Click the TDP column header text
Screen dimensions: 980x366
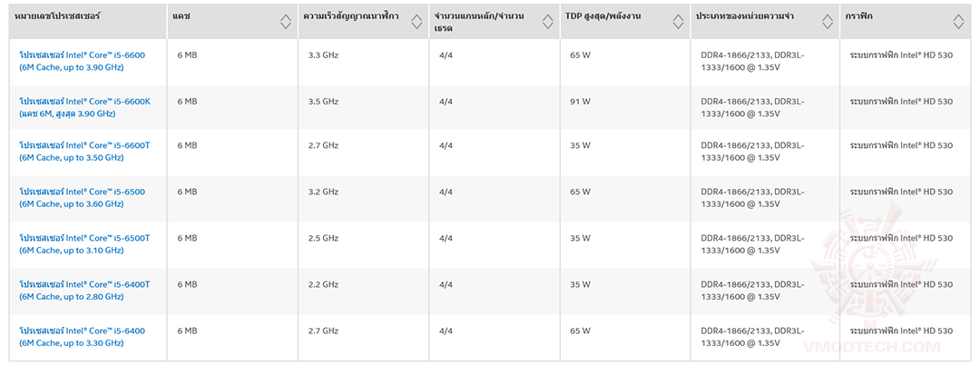(603, 17)
